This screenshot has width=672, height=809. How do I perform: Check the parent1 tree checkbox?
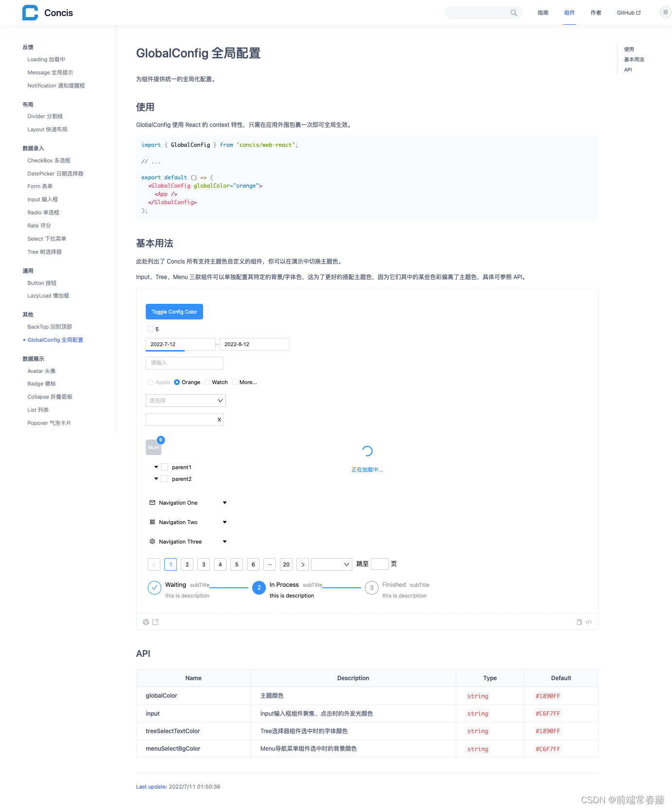pyautogui.click(x=164, y=467)
